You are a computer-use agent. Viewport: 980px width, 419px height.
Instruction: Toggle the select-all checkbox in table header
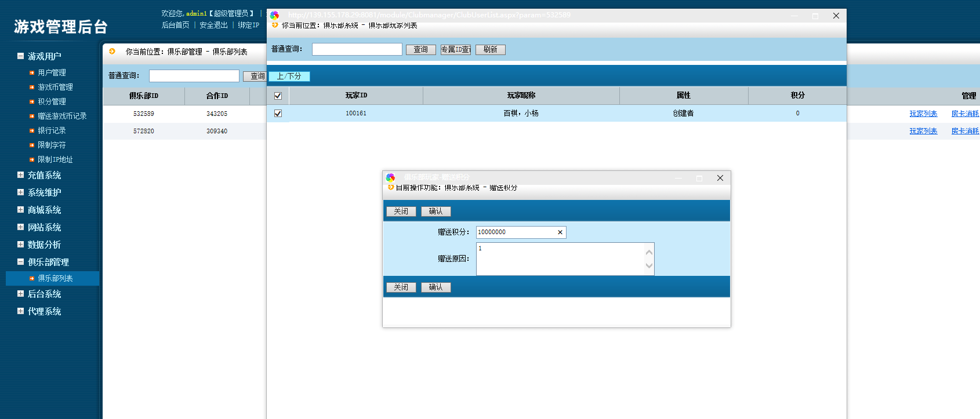coord(278,96)
